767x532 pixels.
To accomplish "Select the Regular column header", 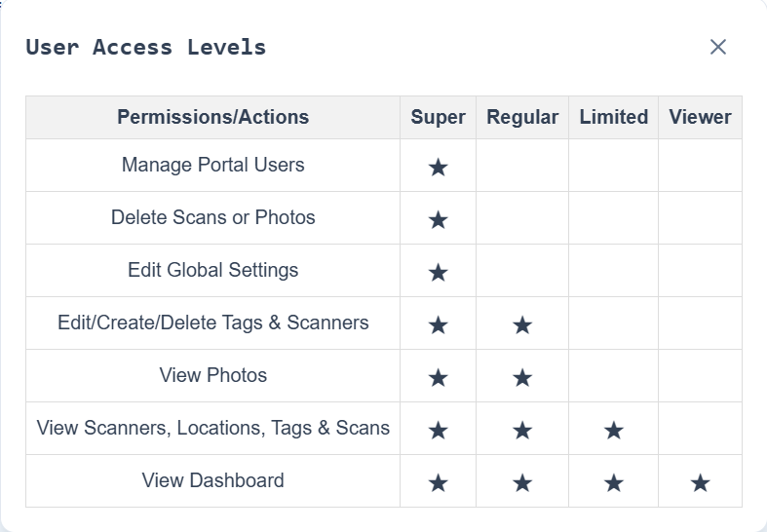I will point(522,117).
